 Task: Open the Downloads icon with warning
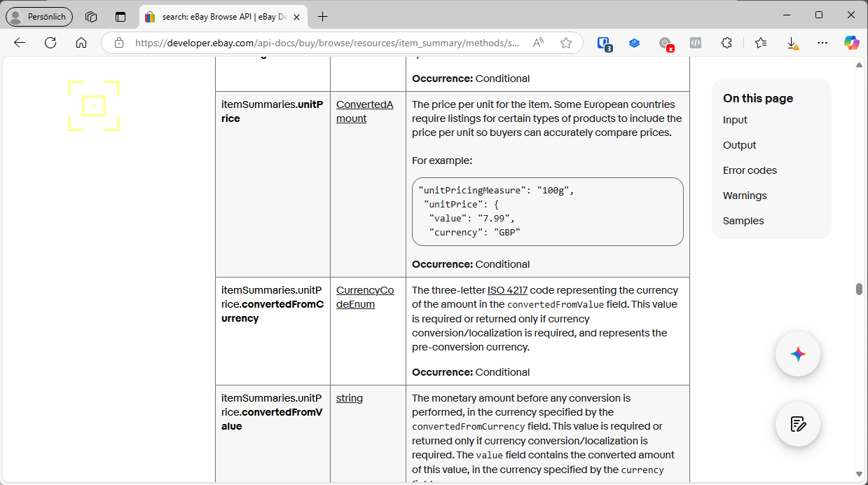click(x=792, y=43)
